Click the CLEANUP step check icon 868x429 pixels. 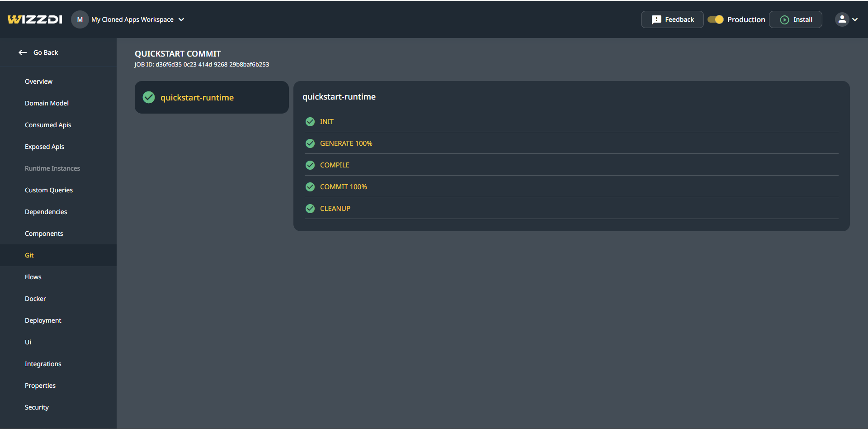click(310, 209)
